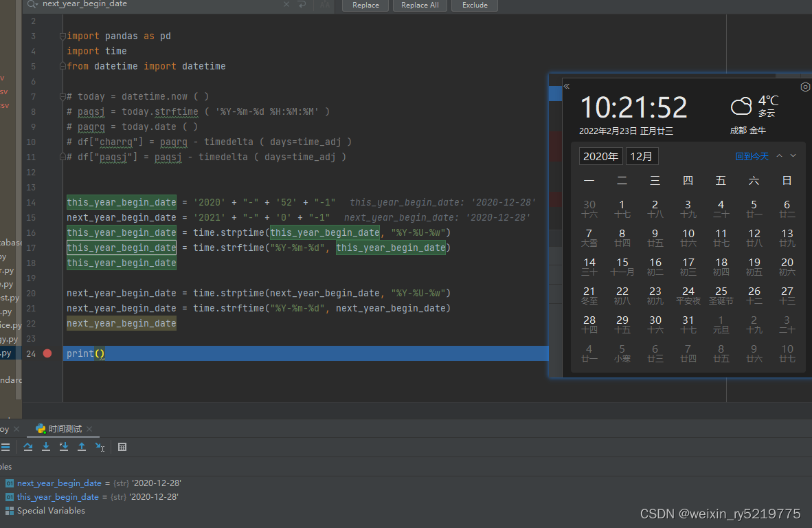Screen dimensions: 812x528
Task: Select the next_year_begin_date variable row
Action: (98, 483)
